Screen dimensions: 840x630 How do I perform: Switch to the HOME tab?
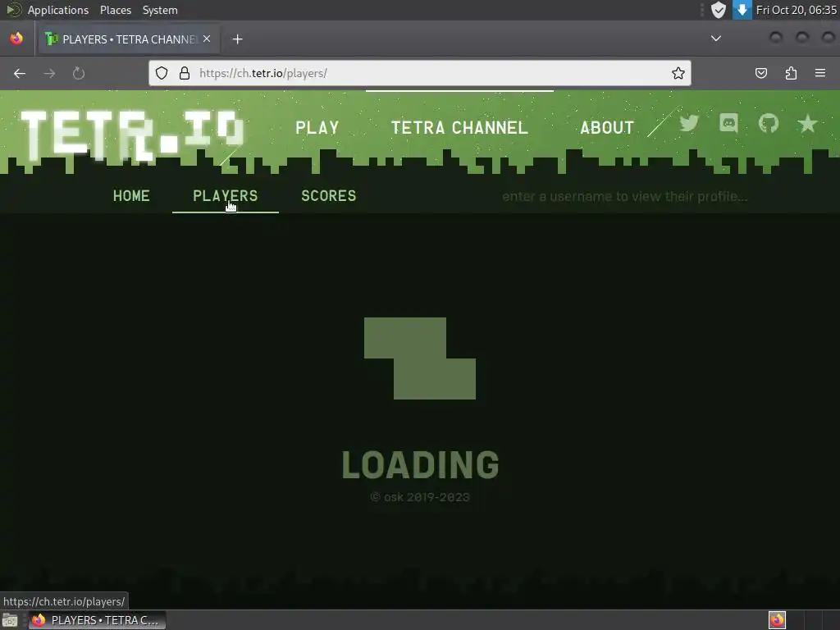pyautogui.click(x=131, y=196)
